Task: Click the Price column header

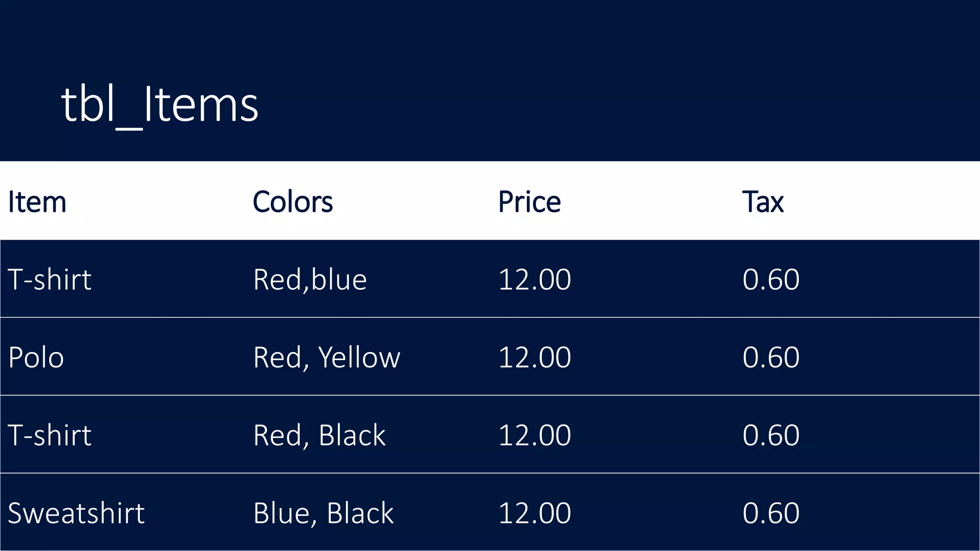Action: pos(529,202)
